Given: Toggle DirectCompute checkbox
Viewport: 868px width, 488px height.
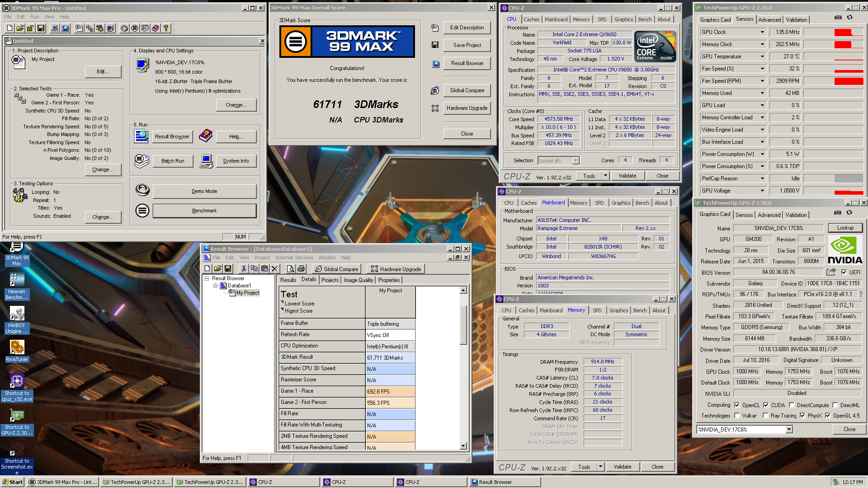Looking at the screenshot, I should click(x=792, y=405).
